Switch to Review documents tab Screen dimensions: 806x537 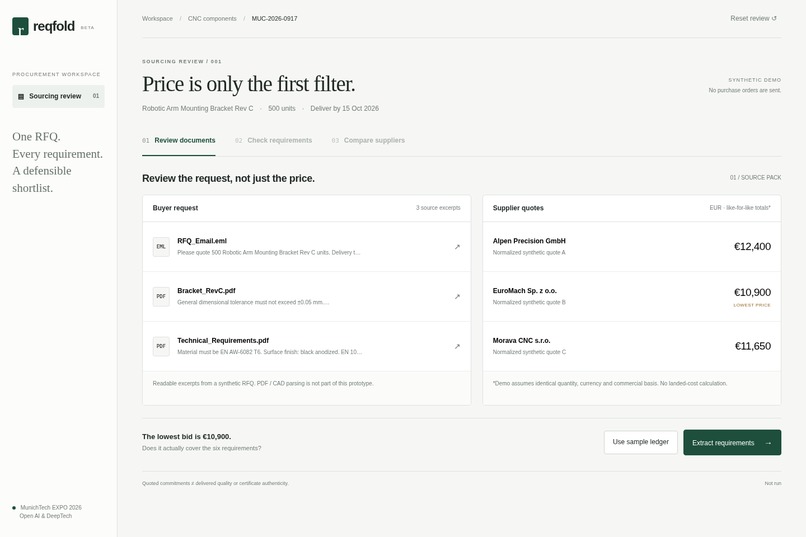point(179,140)
